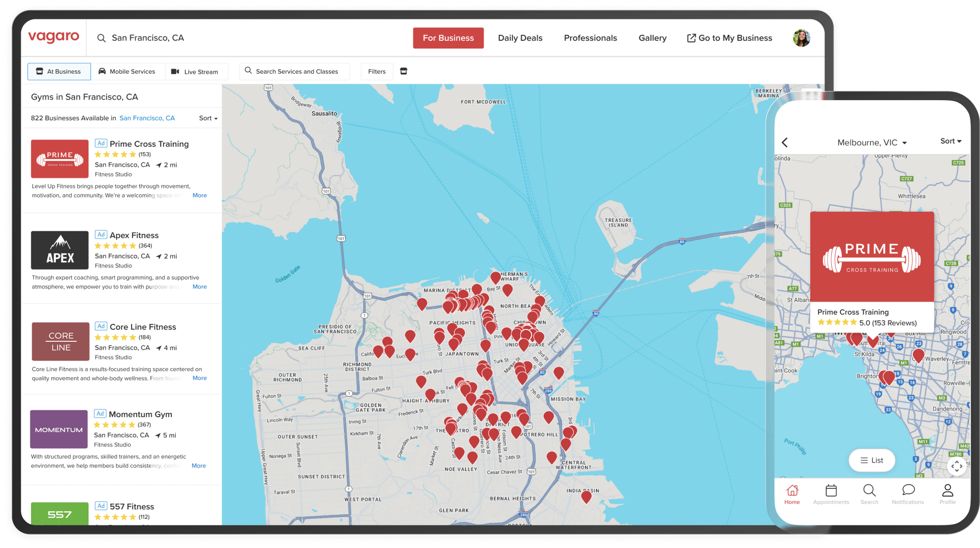Open the user profile avatar
The width and height of the screenshot is (980, 548).
point(802,38)
